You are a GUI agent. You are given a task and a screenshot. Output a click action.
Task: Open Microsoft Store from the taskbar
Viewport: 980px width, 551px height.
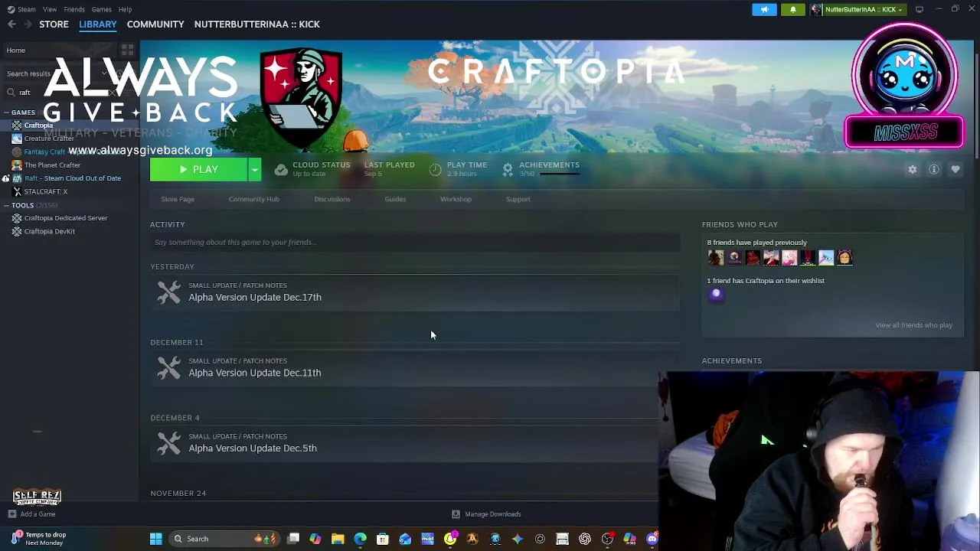tap(382, 539)
